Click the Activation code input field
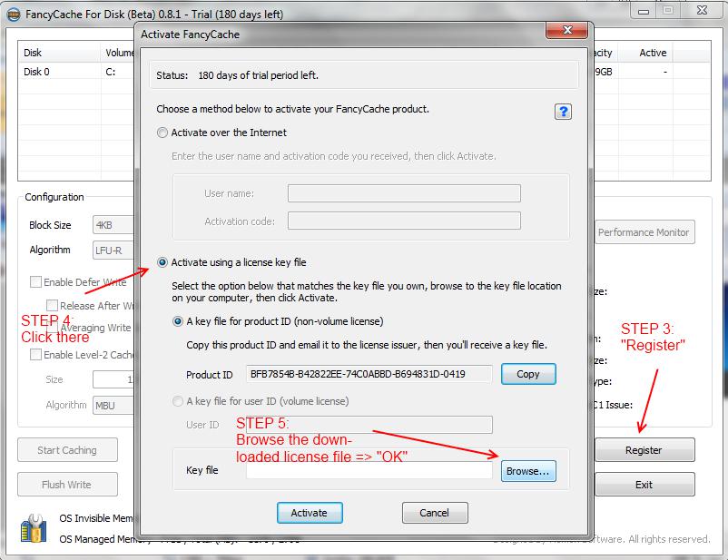The width and height of the screenshot is (728, 560). point(404,221)
